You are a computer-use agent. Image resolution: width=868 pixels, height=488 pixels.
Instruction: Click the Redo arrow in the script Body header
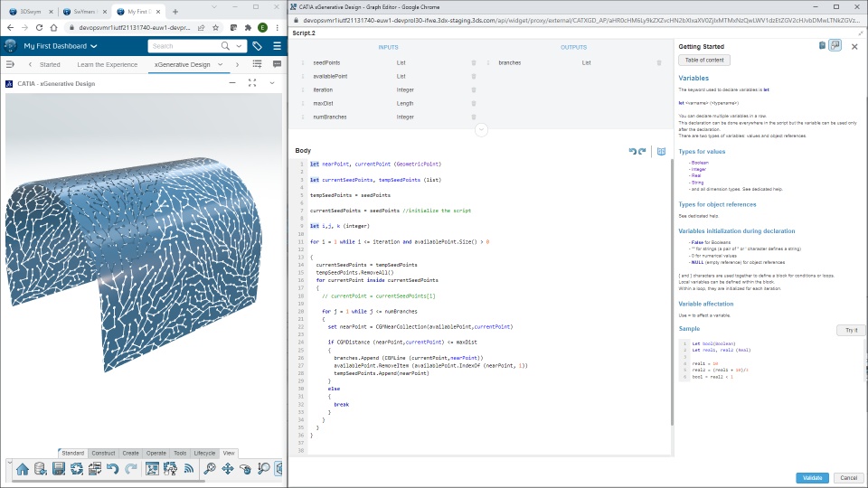(642, 151)
